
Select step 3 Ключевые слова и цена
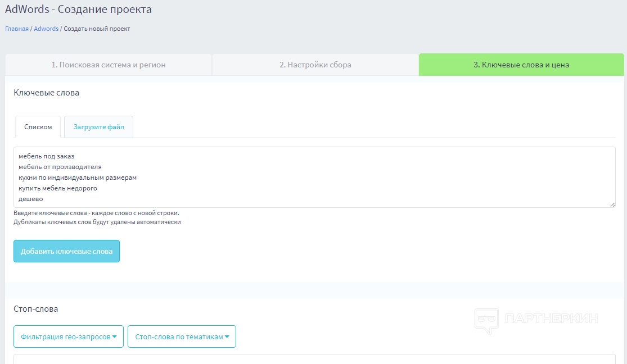coord(521,65)
